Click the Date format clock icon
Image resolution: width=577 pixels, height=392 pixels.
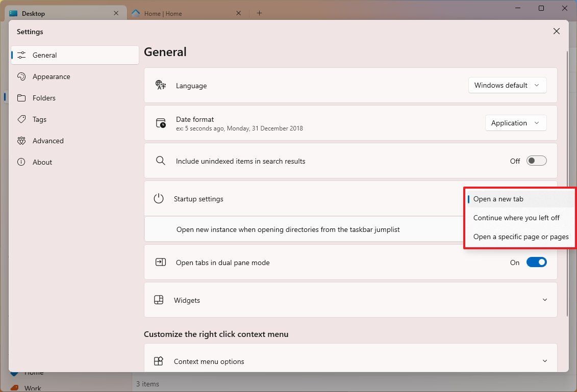(160, 123)
